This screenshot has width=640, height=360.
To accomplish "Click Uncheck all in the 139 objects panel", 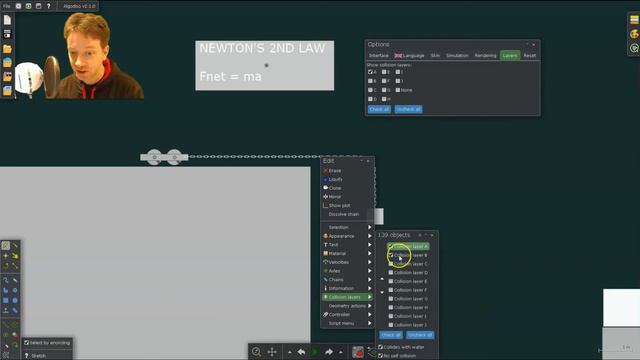I will coord(420,335).
